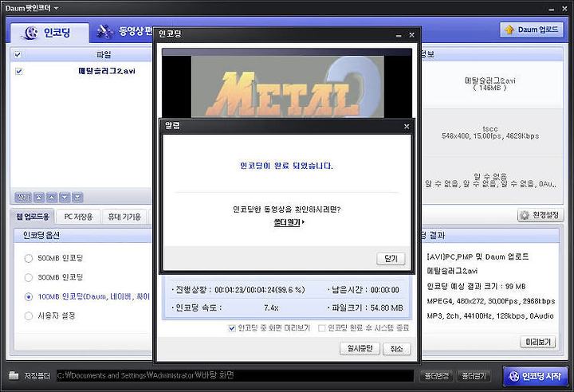Switch to the 동영상 편집 tab
Screen dimensions: 574x392
(x=124, y=32)
